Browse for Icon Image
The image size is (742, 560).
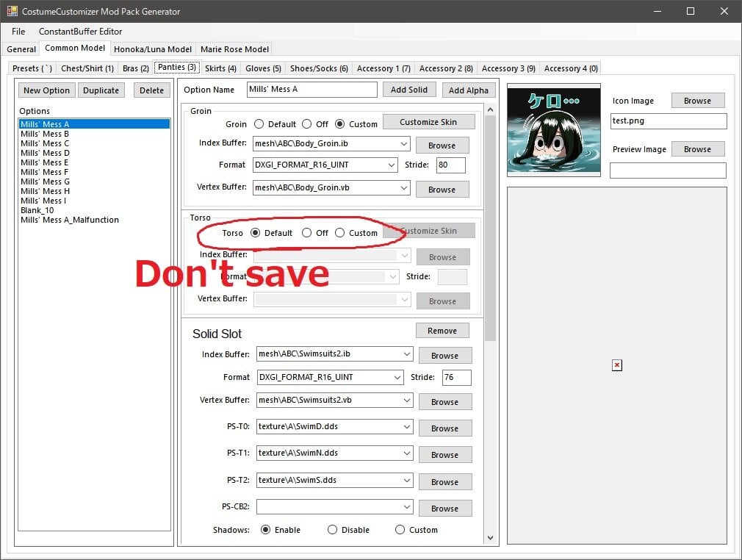point(697,101)
